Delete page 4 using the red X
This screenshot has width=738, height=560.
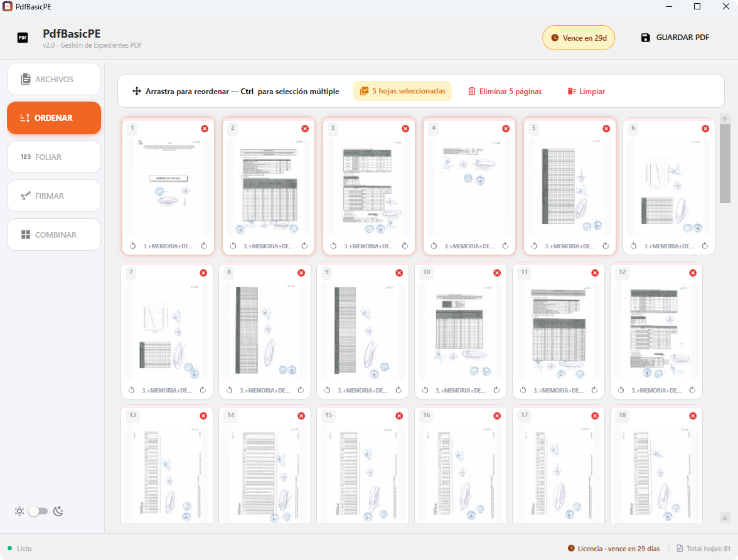(506, 129)
